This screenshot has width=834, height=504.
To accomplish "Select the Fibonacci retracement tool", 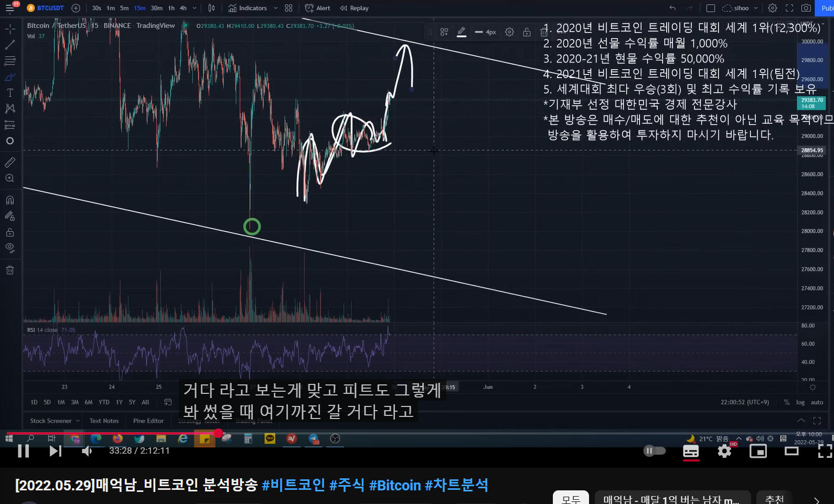I will tap(10, 61).
